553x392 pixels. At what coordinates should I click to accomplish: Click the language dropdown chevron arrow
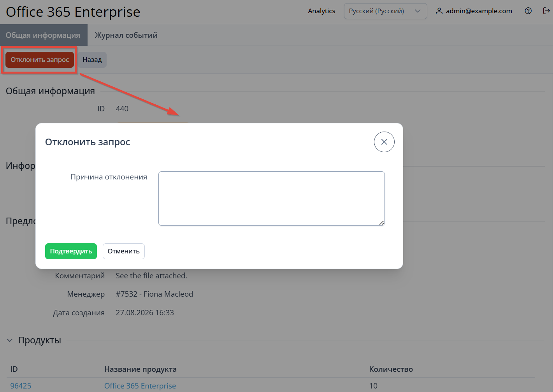418,11
